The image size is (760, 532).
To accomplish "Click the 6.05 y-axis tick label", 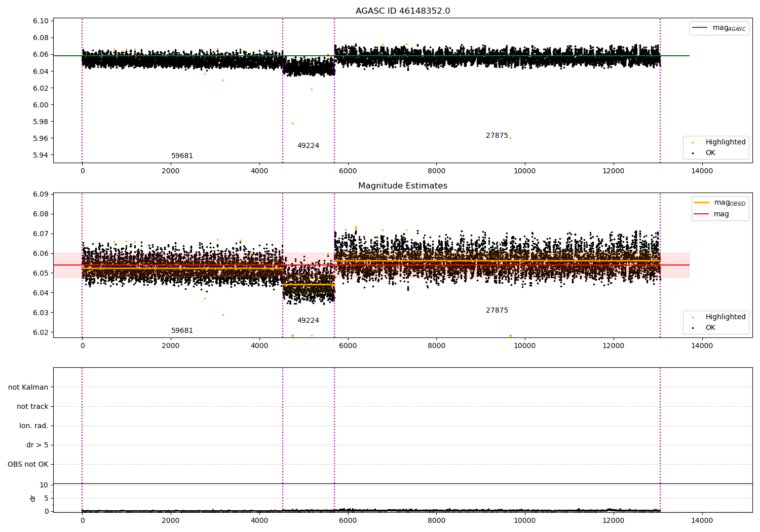I will coord(41,274).
